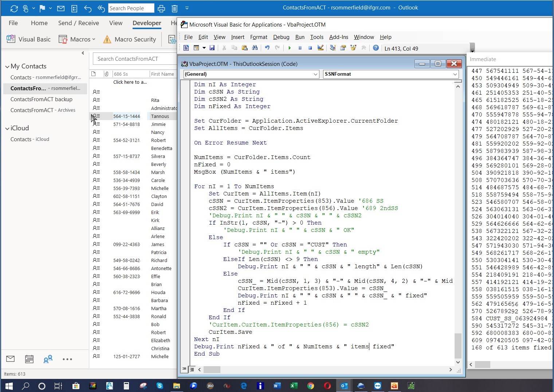The image size is (554, 392).
Task: Collapse the Outlook folder pane with the arrow
Action: (x=83, y=53)
